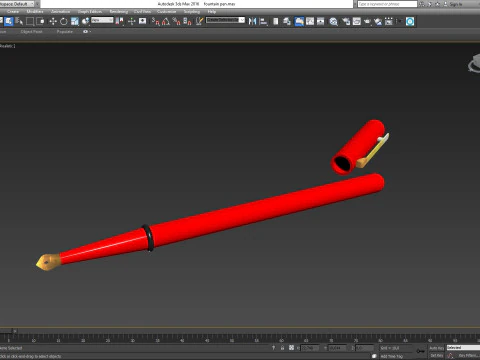Click Select and Manipulate icon

[131, 22]
